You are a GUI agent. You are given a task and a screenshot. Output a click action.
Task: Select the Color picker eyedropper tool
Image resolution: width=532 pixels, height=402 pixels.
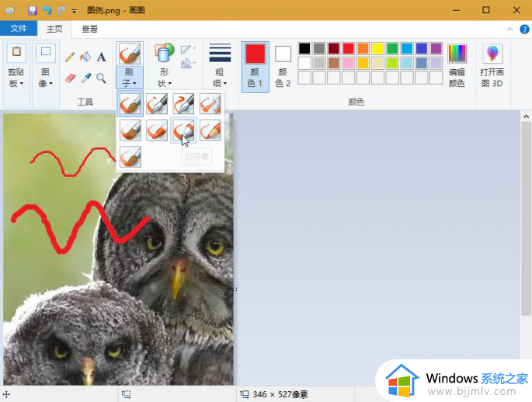tap(86, 78)
